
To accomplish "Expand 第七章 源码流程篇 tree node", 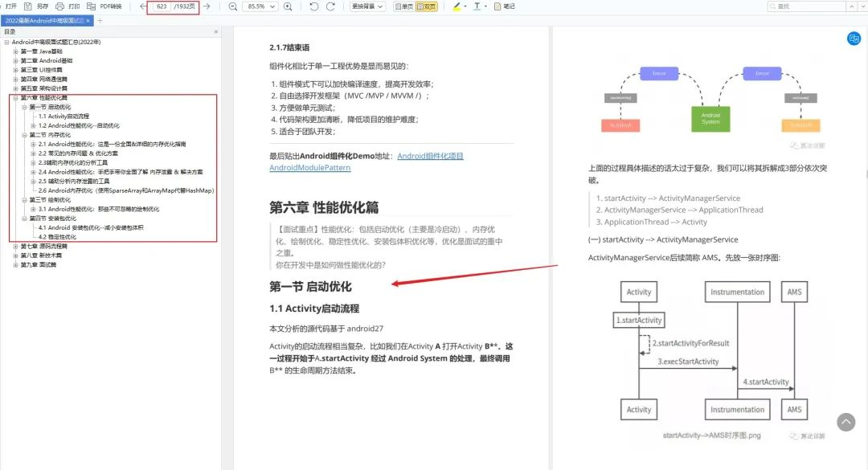I will (x=15, y=247).
